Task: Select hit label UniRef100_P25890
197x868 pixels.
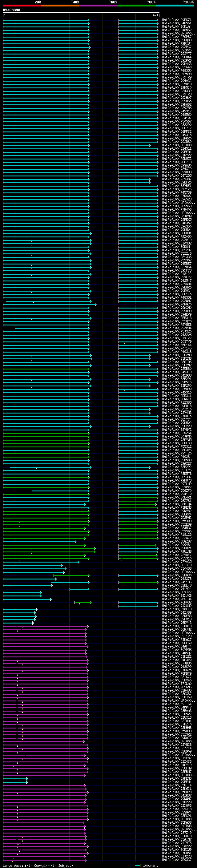Action: [x=177, y=389]
